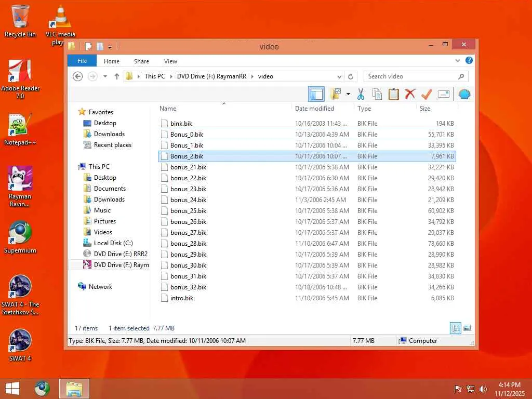This screenshot has width=532, height=399.
Task: Click the Paste clipboard icon
Action: click(393, 94)
